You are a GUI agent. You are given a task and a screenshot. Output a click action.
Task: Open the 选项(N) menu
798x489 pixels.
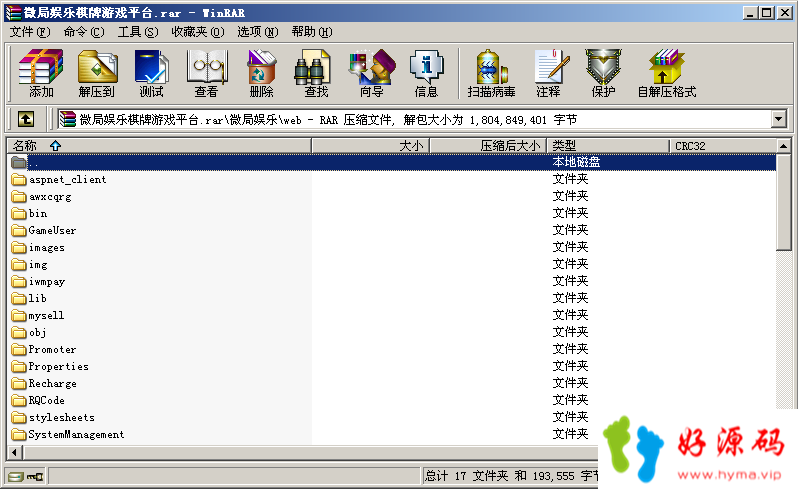click(x=258, y=32)
